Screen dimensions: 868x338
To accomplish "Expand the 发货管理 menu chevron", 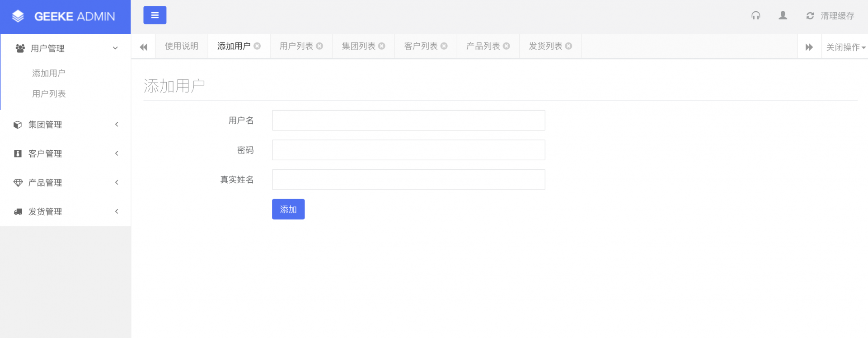I will [117, 211].
